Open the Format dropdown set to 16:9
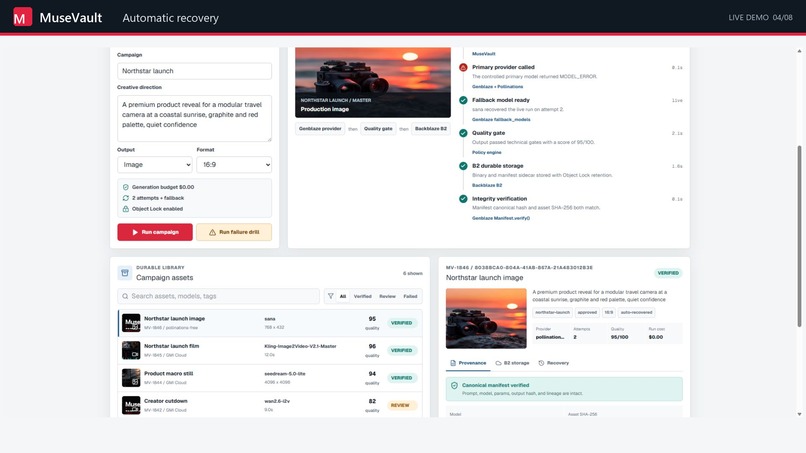The height and width of the screenshot is (453, 806). point(234,165)
